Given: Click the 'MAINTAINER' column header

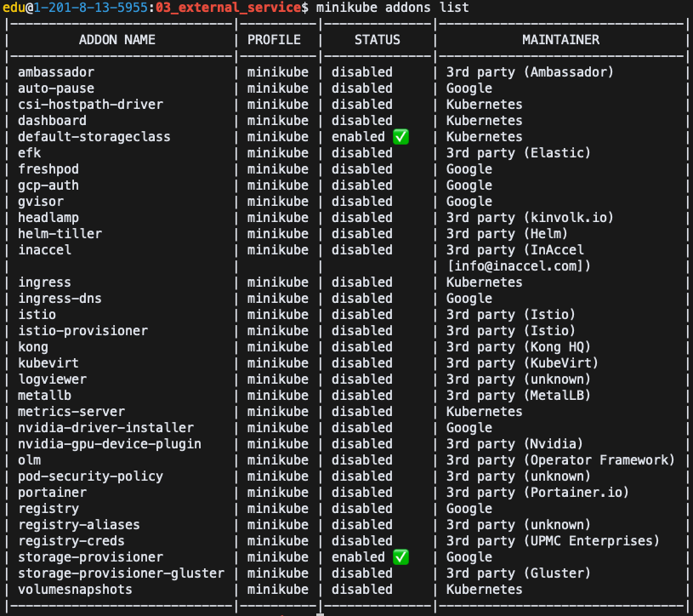Looking at the screenshot, I should [561, 40].
